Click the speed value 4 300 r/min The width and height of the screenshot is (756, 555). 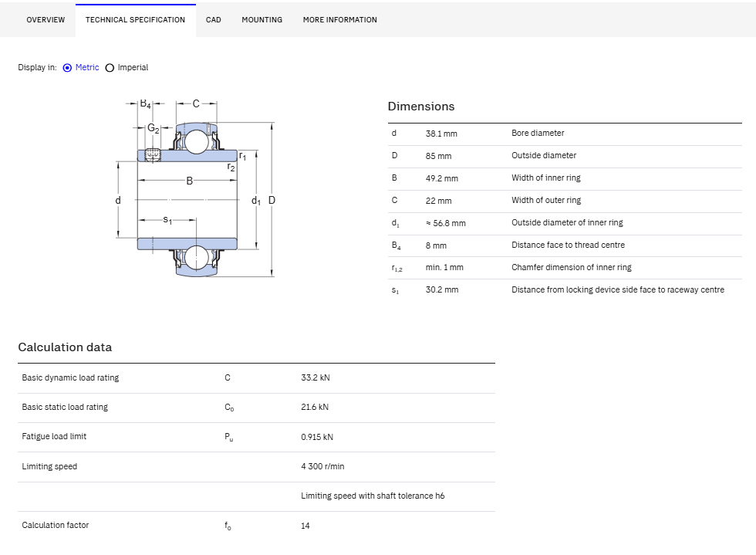coord(322,466)
